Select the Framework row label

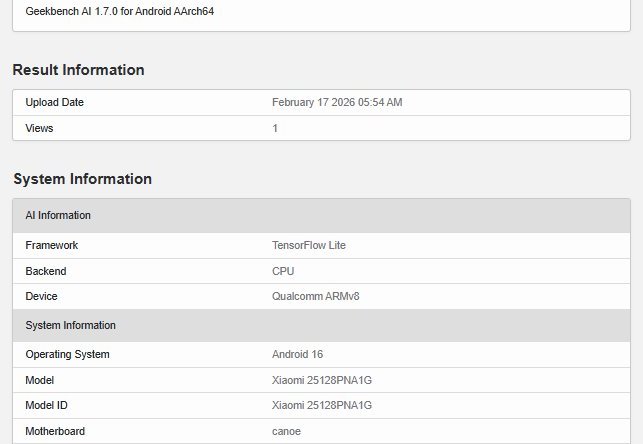pos(51,245)
